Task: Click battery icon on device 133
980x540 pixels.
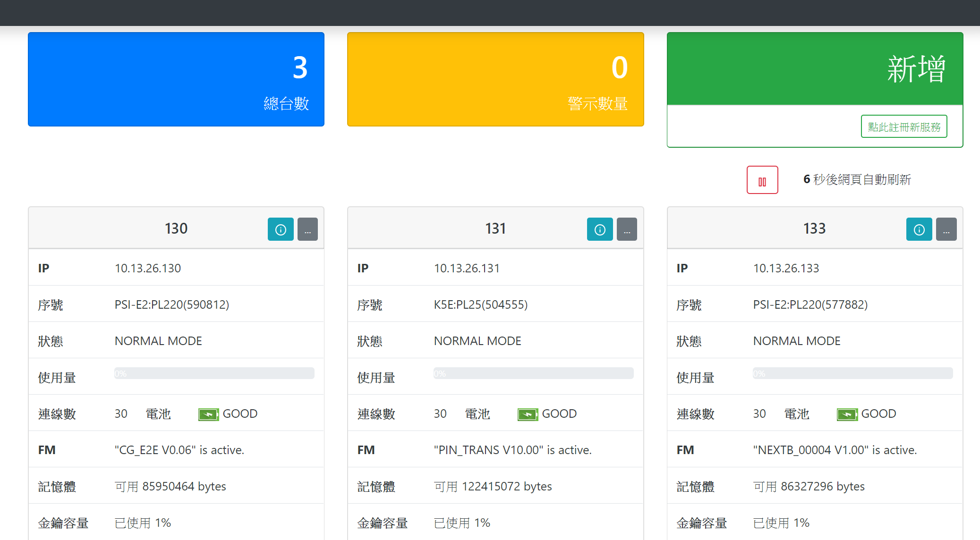Action: (x=847, y=414)
